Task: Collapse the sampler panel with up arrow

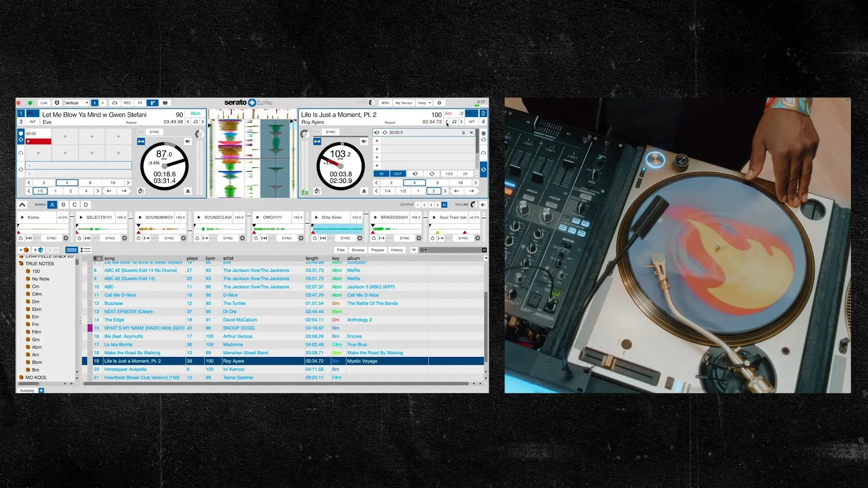Action: tap(22, 205)
